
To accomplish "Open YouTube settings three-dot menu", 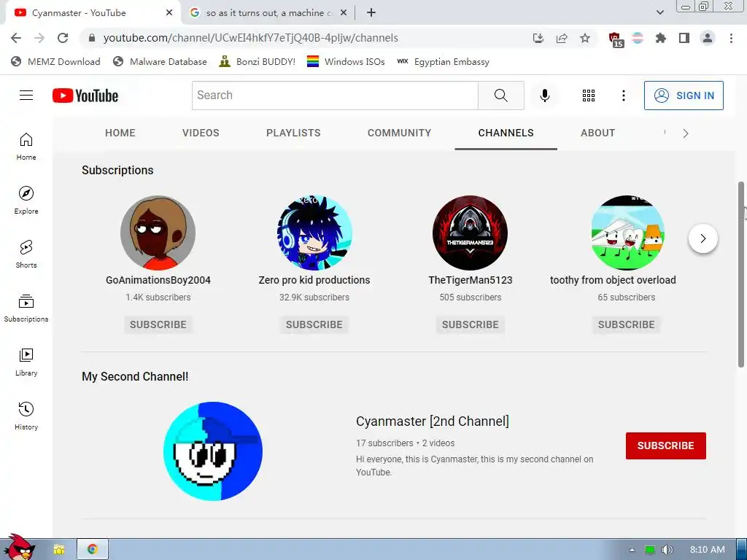I will coord(623,96).
